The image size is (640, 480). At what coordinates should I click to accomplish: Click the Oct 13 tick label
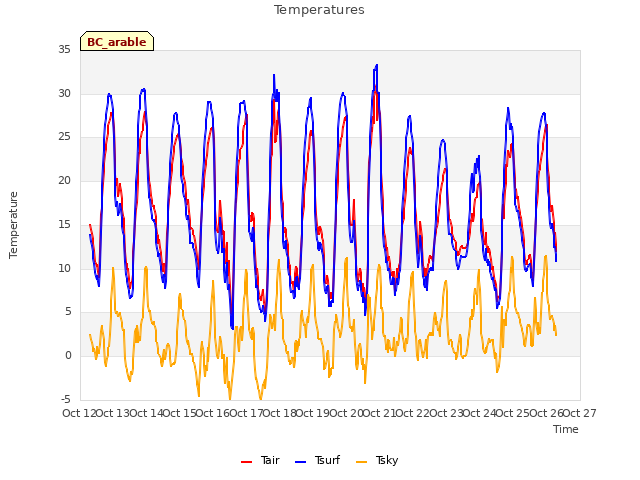point(113,413)
